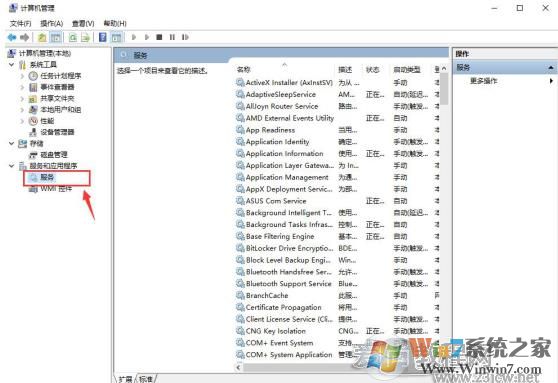This screenshot has height=383, width=558.
Task: Expand the 事件查看器 node
Action: [22, 87]
